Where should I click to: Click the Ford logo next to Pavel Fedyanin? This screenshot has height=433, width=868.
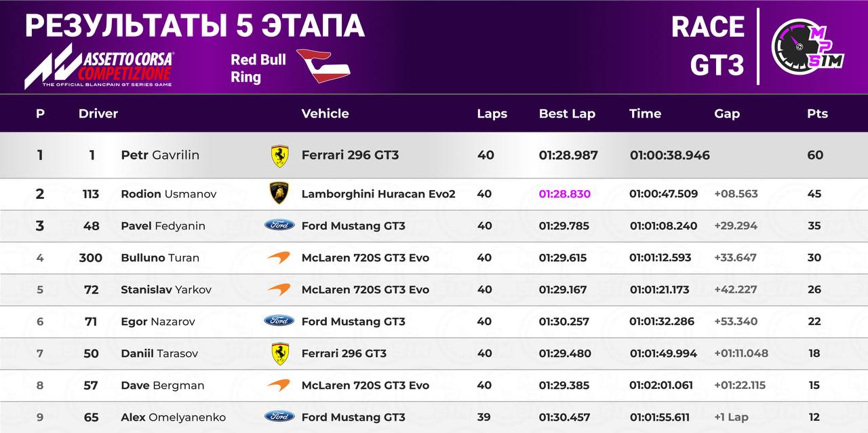coord(279,225)
